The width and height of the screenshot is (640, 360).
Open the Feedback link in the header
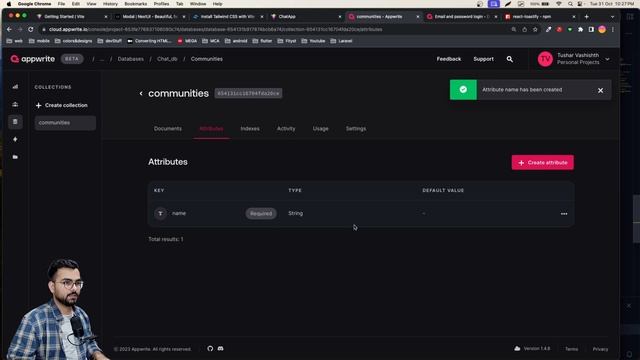(449, 59)
